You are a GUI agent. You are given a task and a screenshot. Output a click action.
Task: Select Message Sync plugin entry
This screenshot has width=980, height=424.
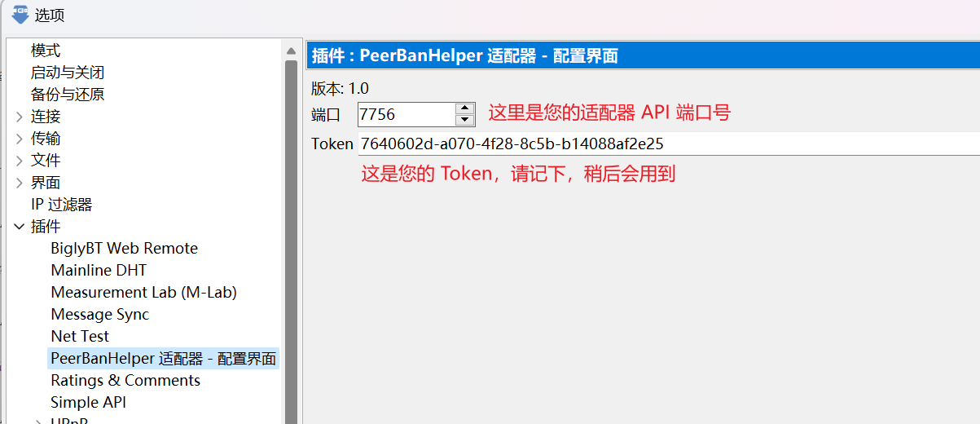(x=99, y=315)
